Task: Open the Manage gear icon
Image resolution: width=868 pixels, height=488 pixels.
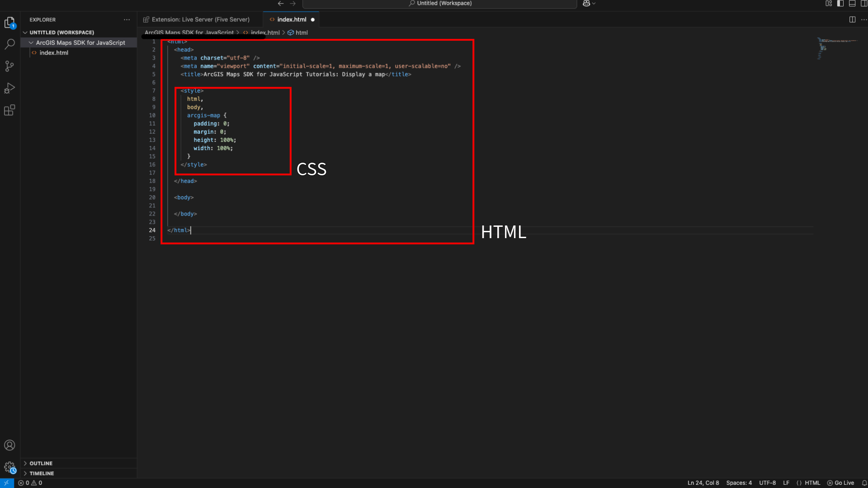Action: [9, 467]
